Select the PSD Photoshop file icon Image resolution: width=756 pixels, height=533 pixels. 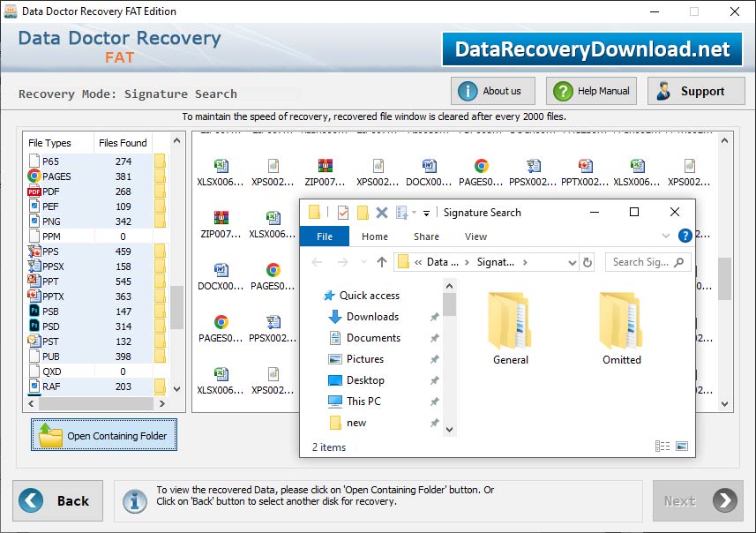click(x=34, y=327)
